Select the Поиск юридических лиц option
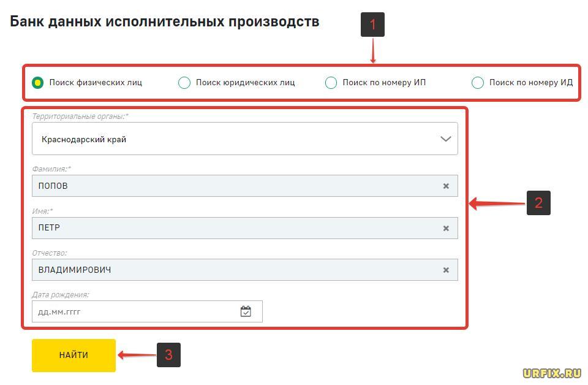 tap(184, 83)
